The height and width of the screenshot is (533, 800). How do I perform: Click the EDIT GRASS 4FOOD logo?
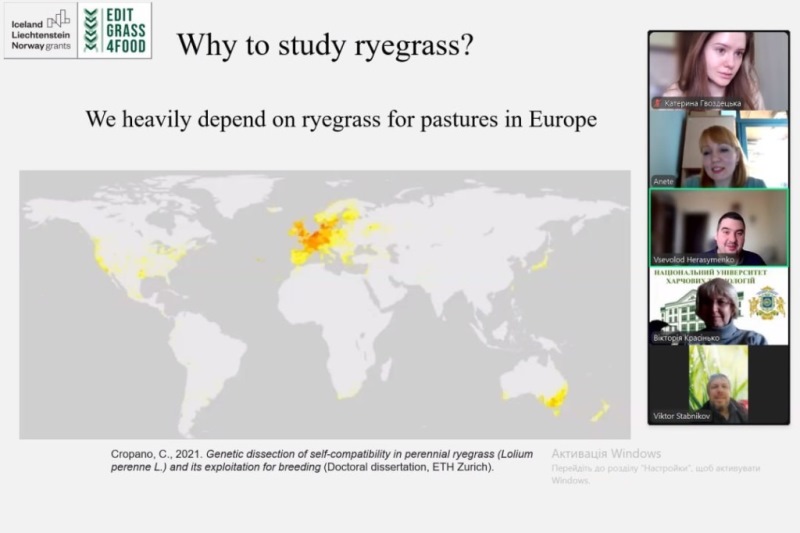(116, 31)
